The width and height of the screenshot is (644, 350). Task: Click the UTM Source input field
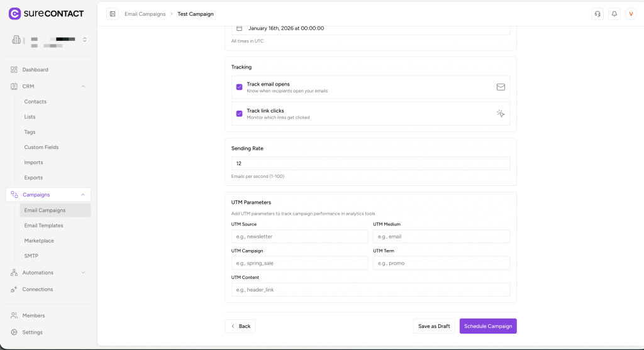click(300, 237)
